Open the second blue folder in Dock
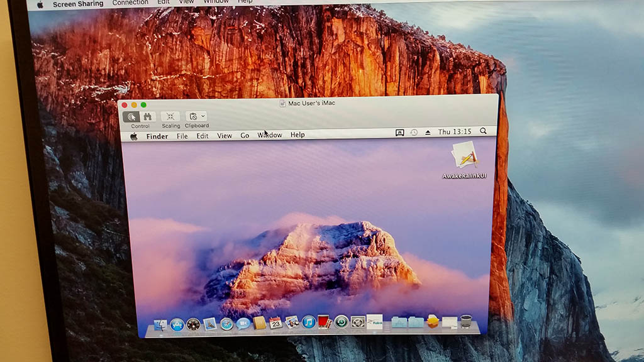The height and width of the screenshot is (362, 644). (x=416, y=322)
